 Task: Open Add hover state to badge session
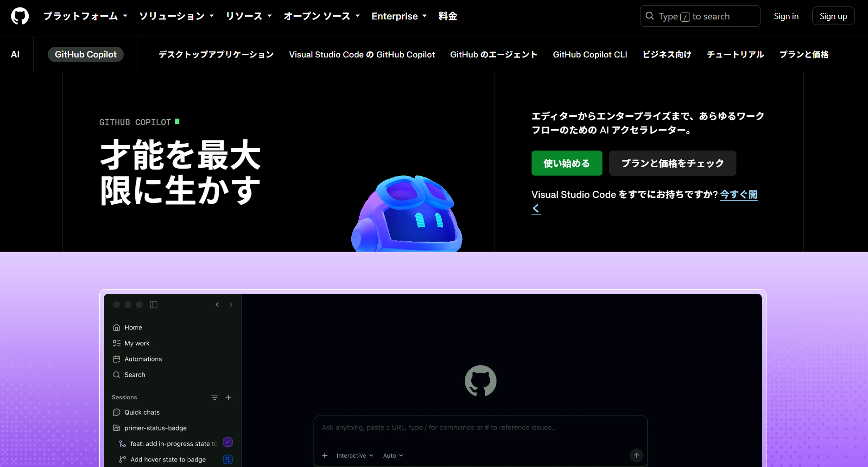pyautogui.click(x=168, y=460)
